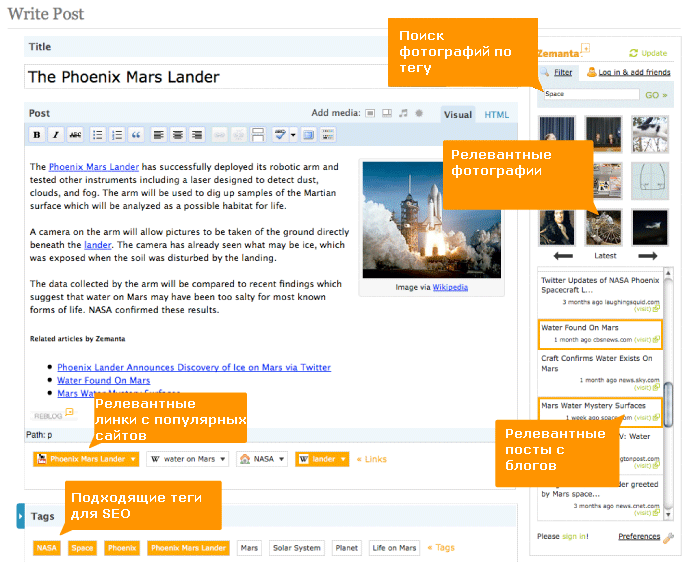Toggle fullscreen editing mode icon

[308, 134]
